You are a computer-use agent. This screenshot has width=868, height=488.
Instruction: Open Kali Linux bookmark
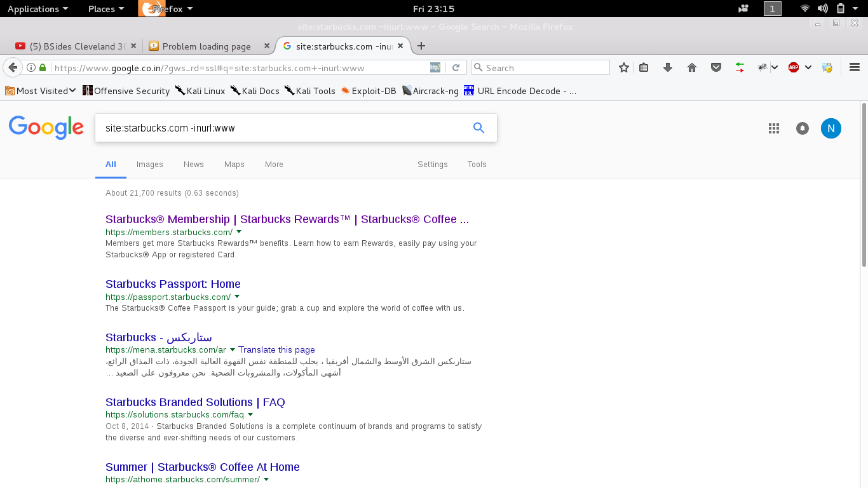pos(200,91)
